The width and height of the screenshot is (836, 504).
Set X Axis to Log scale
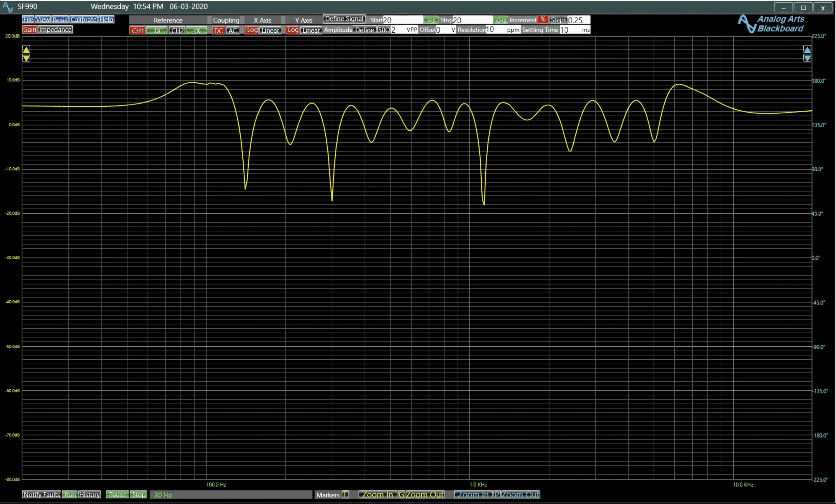click(x=252, y=30)
